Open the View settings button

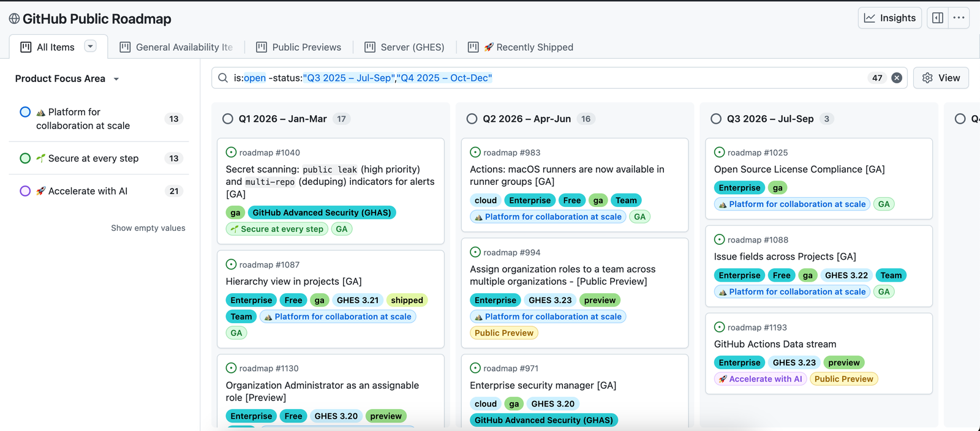941,78
